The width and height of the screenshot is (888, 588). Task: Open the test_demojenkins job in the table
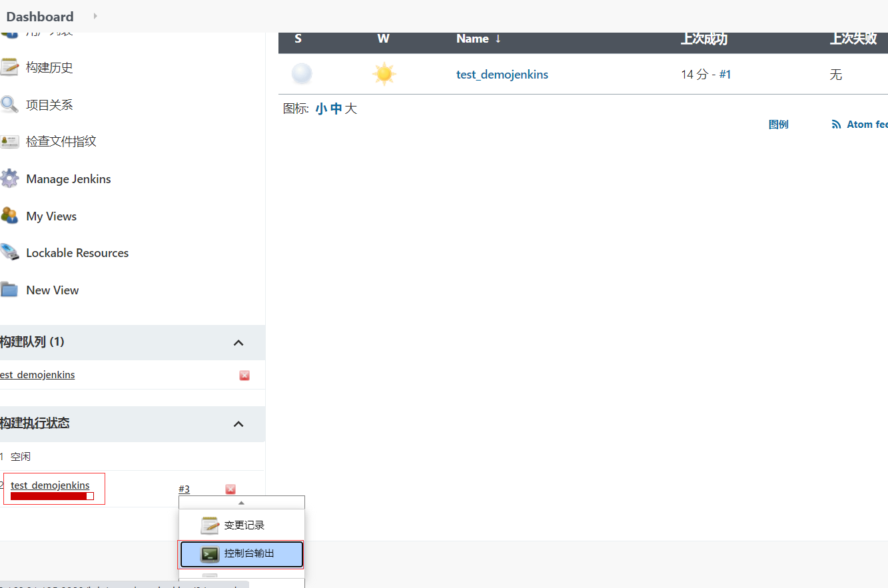tap(502, 74)
